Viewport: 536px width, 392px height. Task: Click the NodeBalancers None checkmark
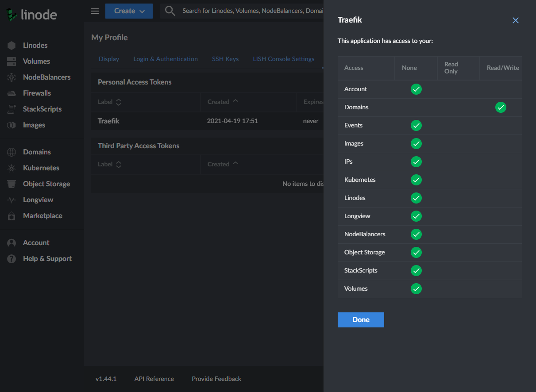coord(416,234)
